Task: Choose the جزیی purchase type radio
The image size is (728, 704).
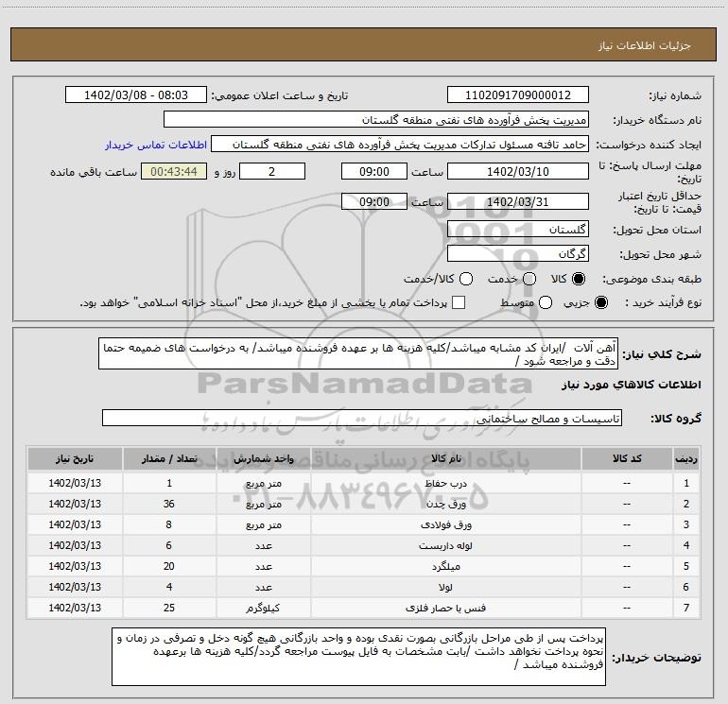Action: point(600,302)
